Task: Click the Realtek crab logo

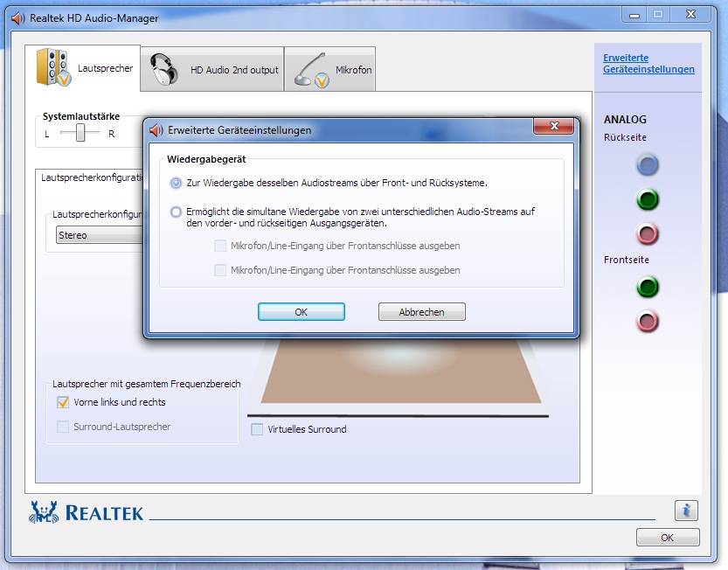Action: point(44,512)
